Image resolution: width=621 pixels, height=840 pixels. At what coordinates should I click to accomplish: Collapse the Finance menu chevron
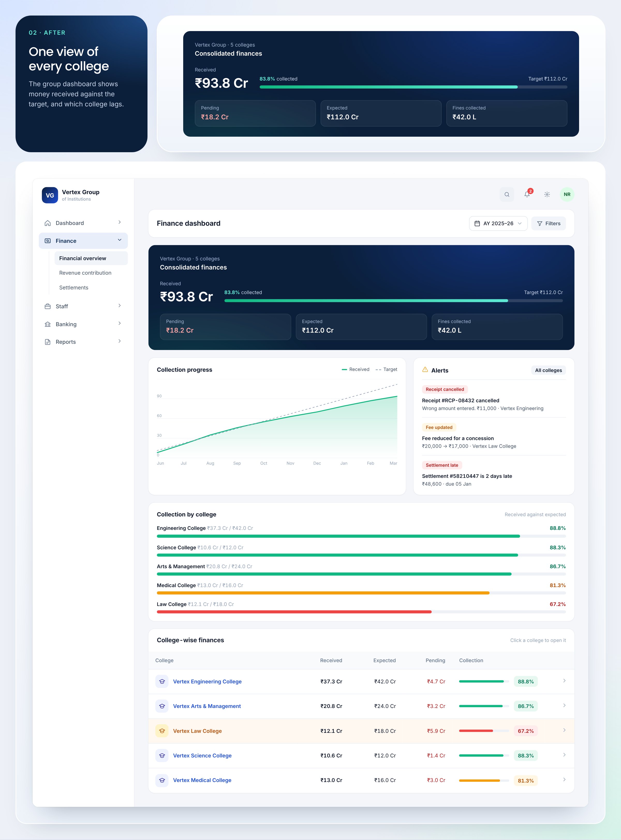click(120, 240)
